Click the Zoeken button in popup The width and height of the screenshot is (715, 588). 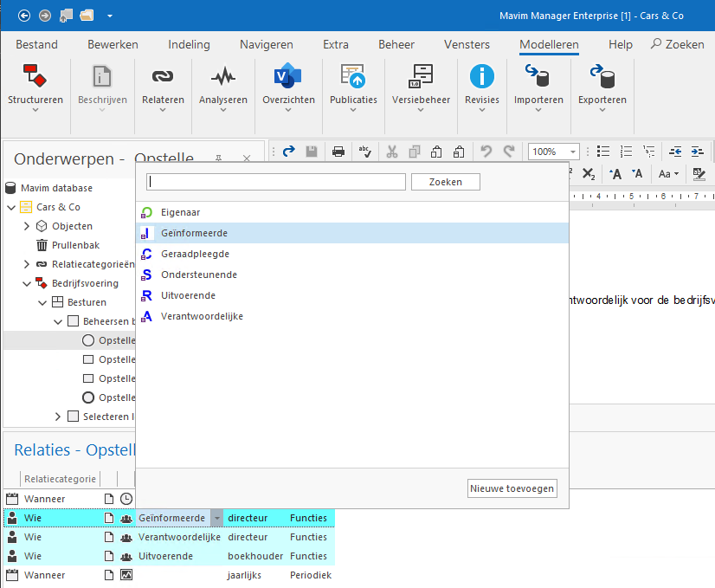445,182
